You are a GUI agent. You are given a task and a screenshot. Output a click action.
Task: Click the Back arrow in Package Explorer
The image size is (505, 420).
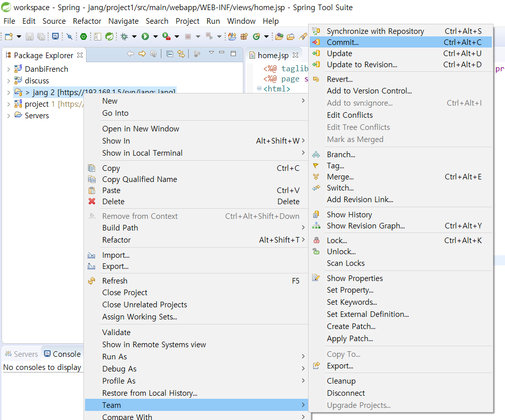(x=131, y=54)
